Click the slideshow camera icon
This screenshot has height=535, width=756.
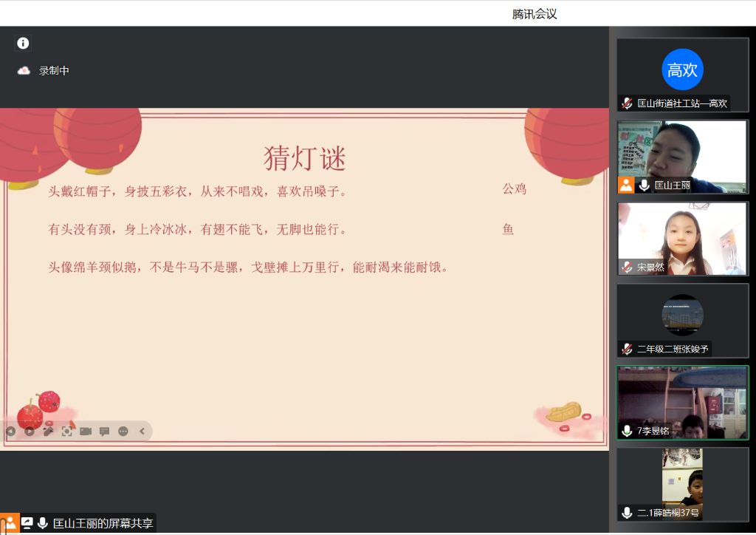click(x=86, y=432)
